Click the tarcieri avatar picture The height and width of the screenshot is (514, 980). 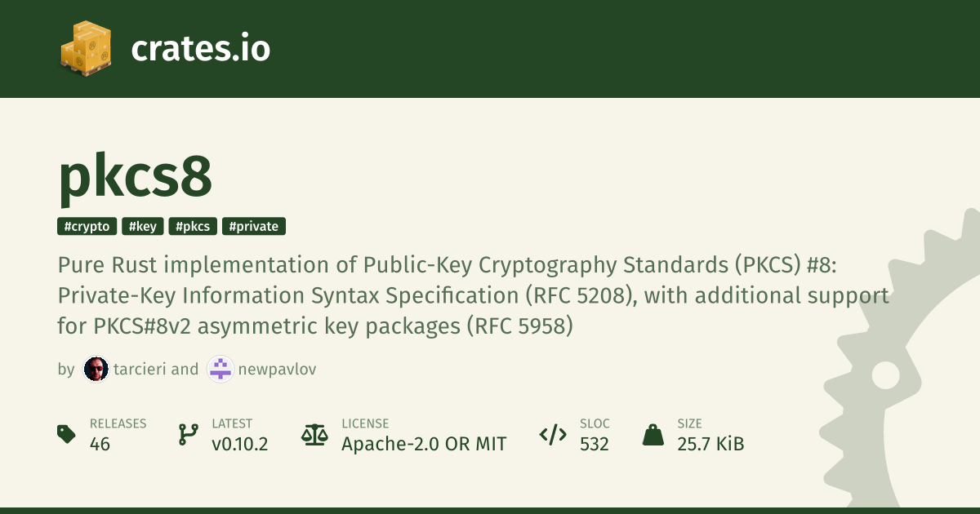click(x=96, y=370)
